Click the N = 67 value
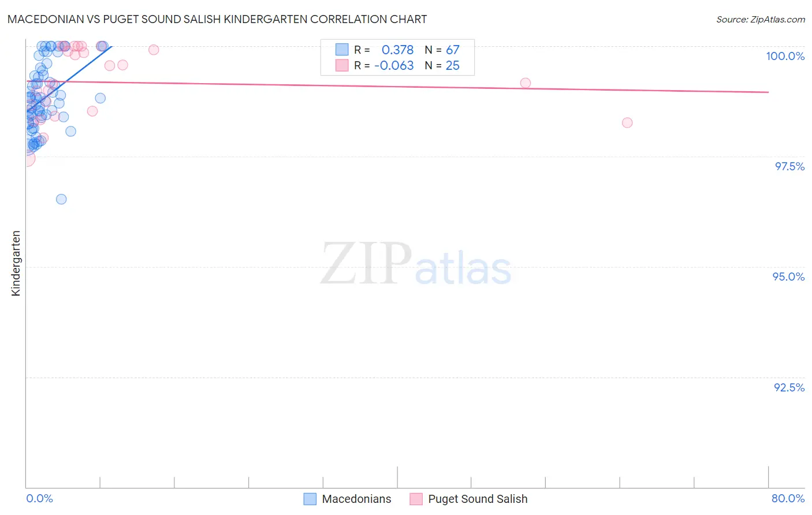Screen dimensions: 812x515 pos(442,50)
